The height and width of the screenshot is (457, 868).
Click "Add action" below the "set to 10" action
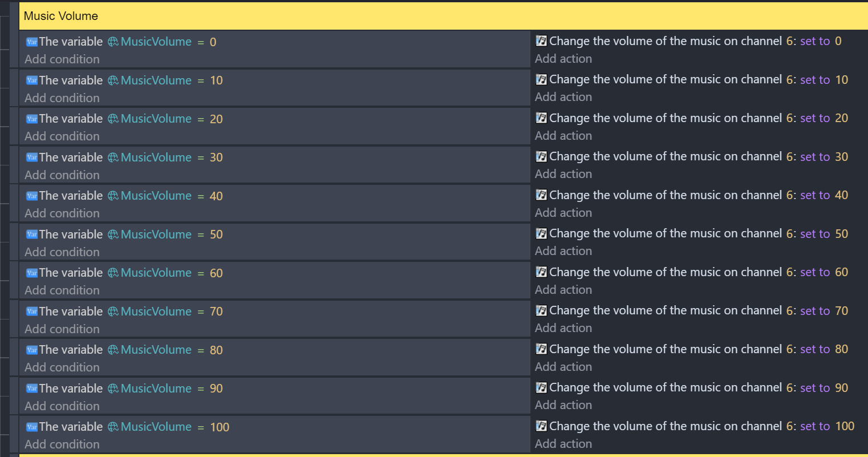pyautogui.click(x=563, y=97)
